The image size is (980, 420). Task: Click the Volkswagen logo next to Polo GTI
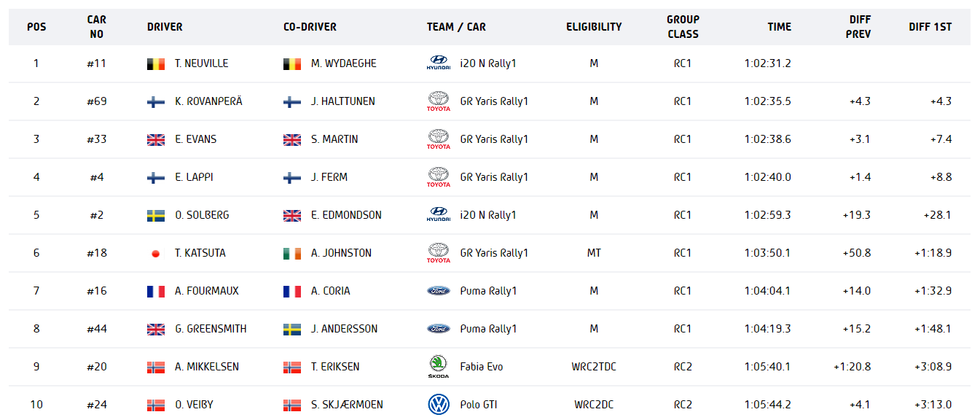pos(438,405)
